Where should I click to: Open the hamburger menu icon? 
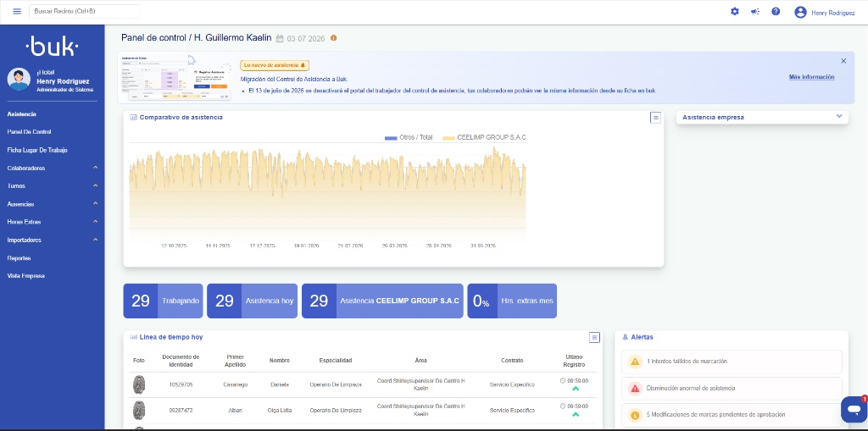pyautogui.click(x=17, y=11)
